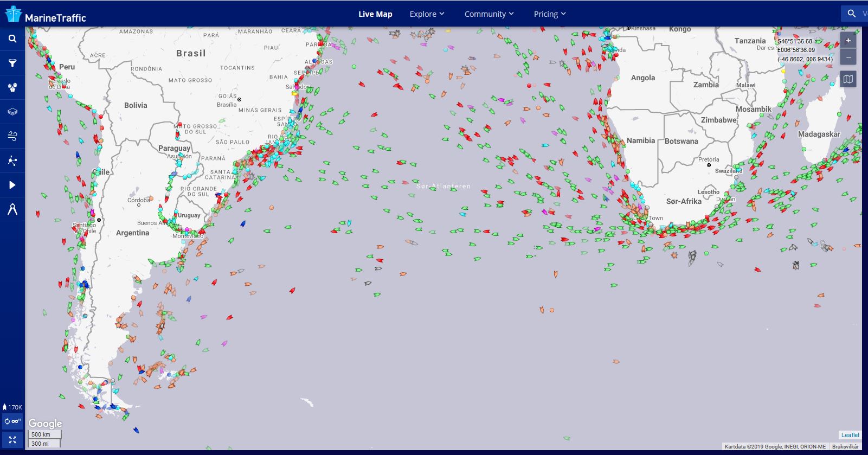868x455 pixels.
Task: Click the Santiago de Chile marker
Action: pos(99,220)
